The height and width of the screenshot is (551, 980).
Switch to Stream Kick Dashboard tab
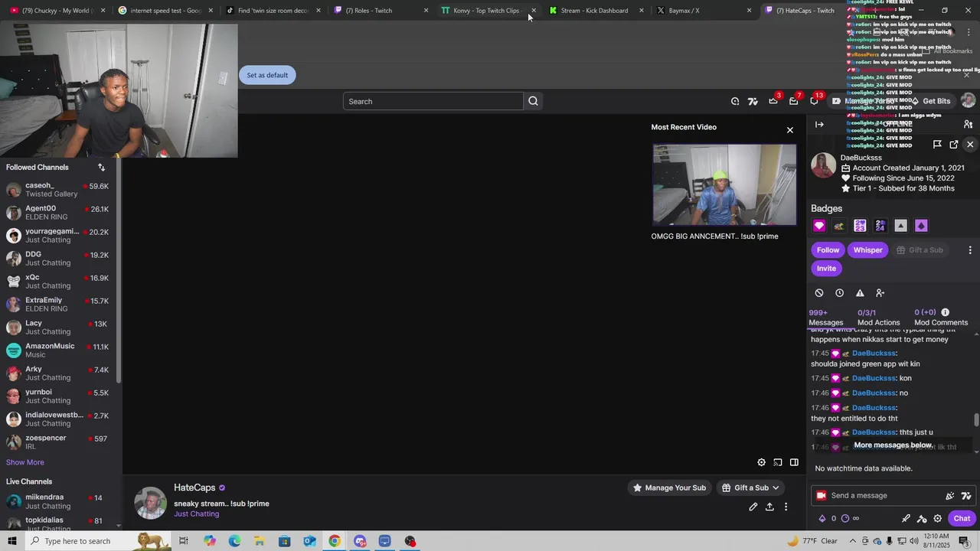click(x=594, y=11)
